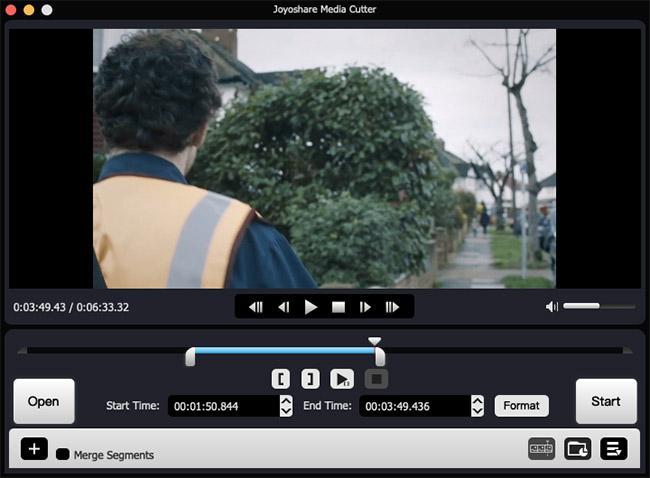Jump to next key frame
Screen dimensions: 650x478
pyautogui.click(x=392, y=307)
